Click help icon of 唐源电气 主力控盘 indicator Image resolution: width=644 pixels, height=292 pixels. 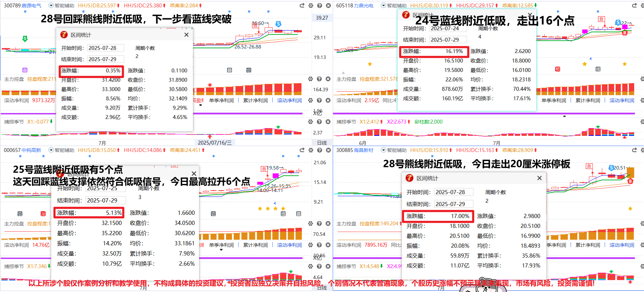[319, 79]
